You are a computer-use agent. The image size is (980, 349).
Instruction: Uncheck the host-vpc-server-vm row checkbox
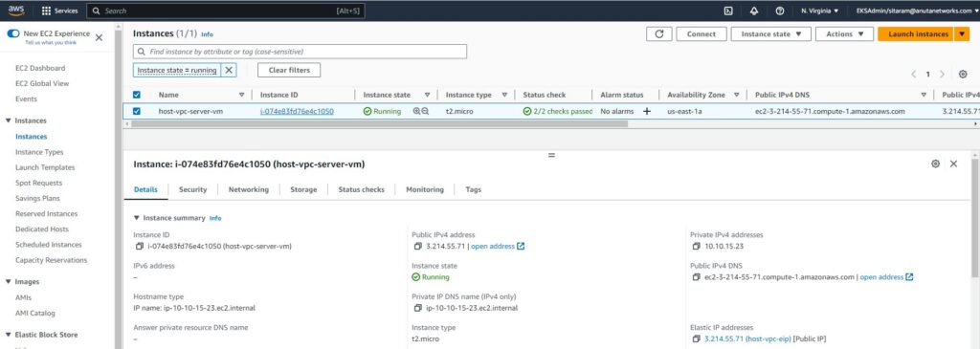[x=137, y=111]
